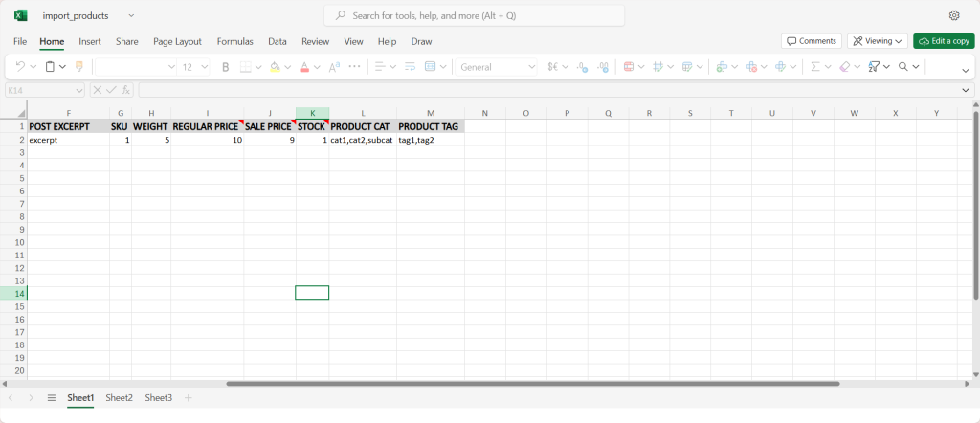The width and height of the screenshot is (980, 423).
Task: Select the PRODUCT CAT header cell
Action: (363, 127)
